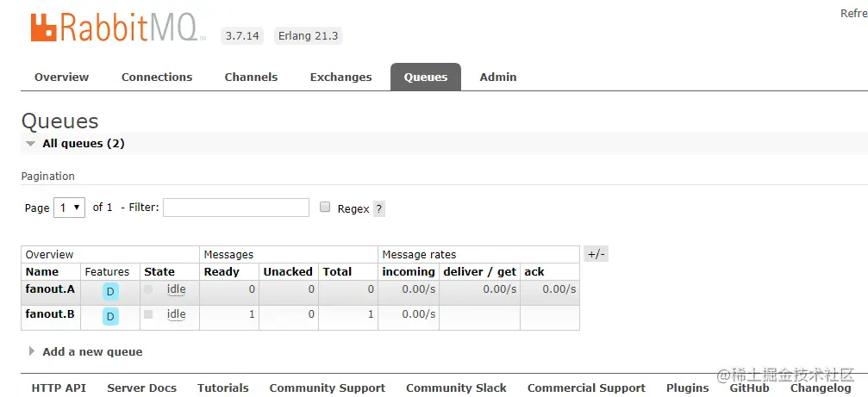Focus the Filter text field

pyautogui.click(x=236, y=208)
